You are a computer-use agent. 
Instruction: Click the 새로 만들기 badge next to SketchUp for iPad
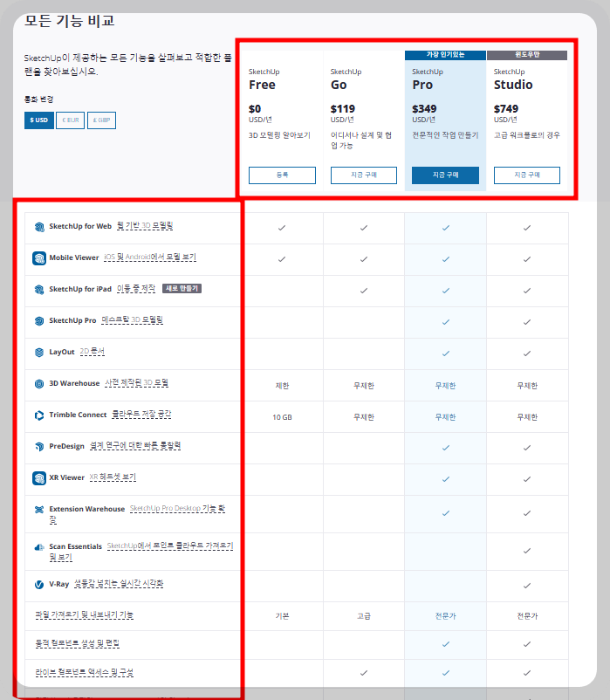[x=182, y=288]
